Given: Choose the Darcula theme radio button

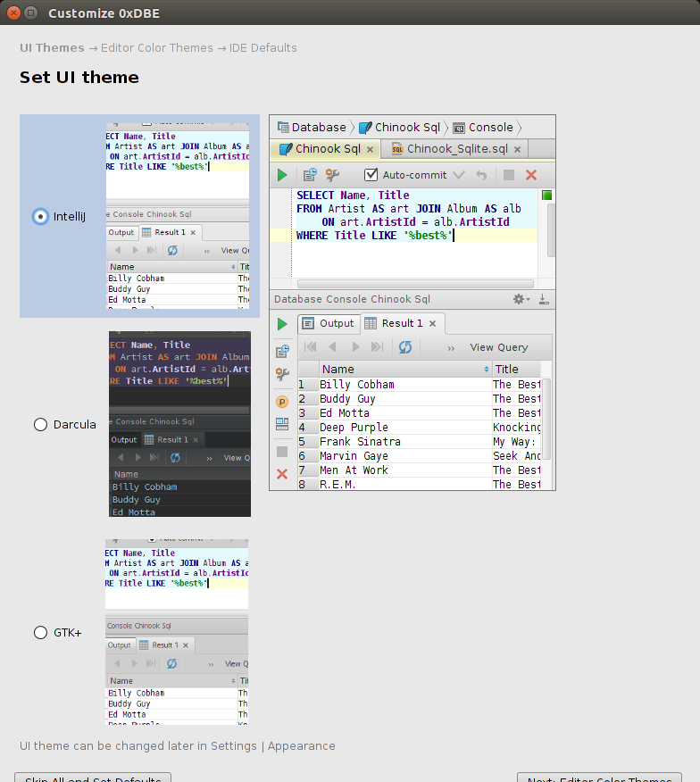Looking at the screenshot, I should pos(40,424).
